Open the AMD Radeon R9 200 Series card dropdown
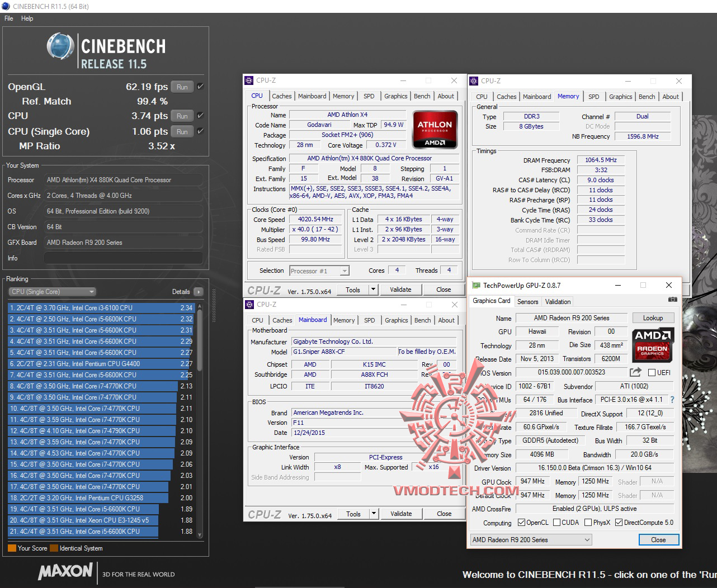 click(x=531, y=540)
